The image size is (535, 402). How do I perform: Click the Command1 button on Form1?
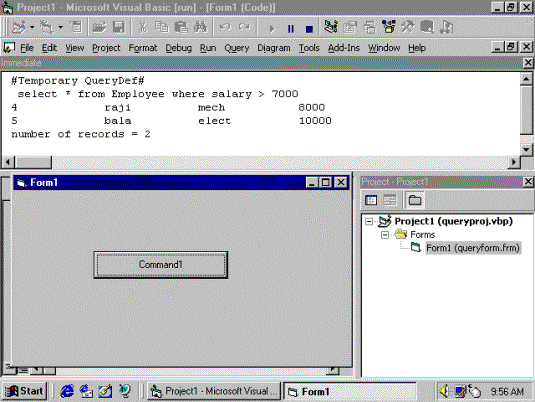pos(161,265)
